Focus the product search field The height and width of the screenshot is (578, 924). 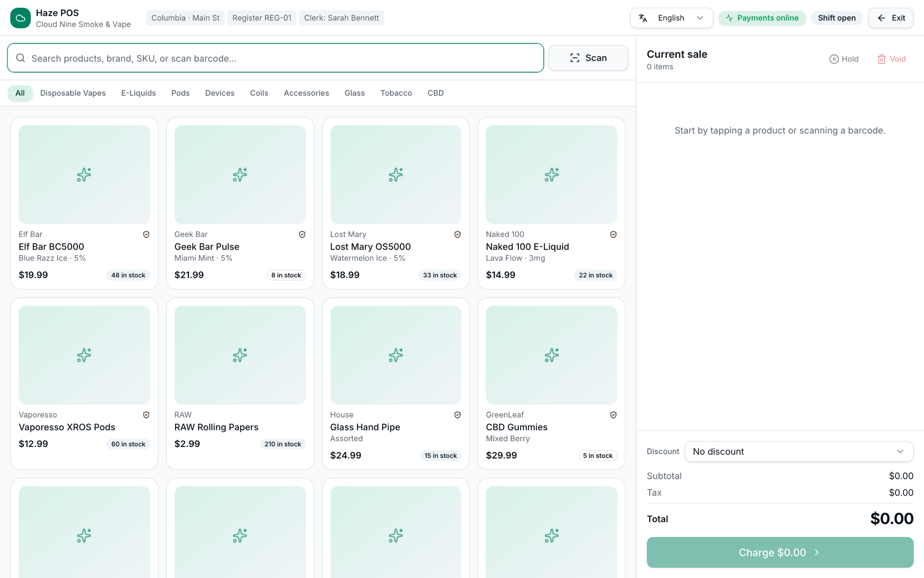pos(275,58)
